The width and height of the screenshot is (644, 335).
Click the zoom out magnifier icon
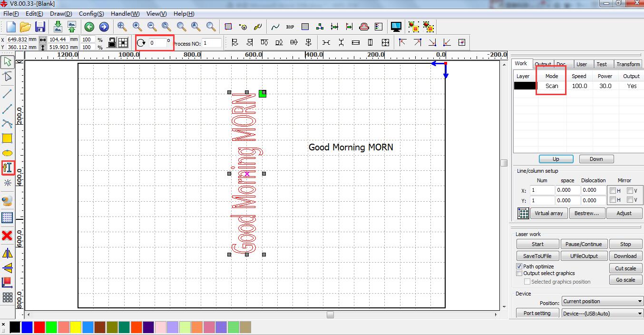coord(152,27)
